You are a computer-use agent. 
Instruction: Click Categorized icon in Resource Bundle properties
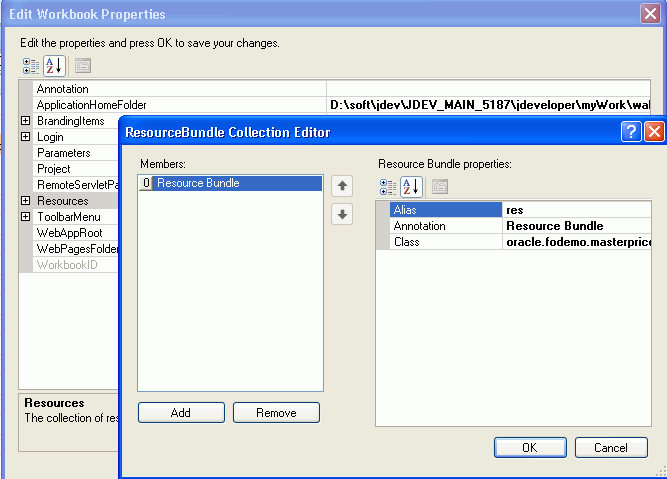pyautogui.click(x=388, y=187)
